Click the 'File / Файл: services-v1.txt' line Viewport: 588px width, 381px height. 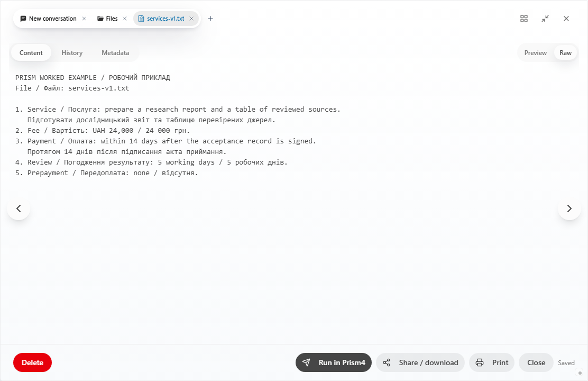pos(72,88)
